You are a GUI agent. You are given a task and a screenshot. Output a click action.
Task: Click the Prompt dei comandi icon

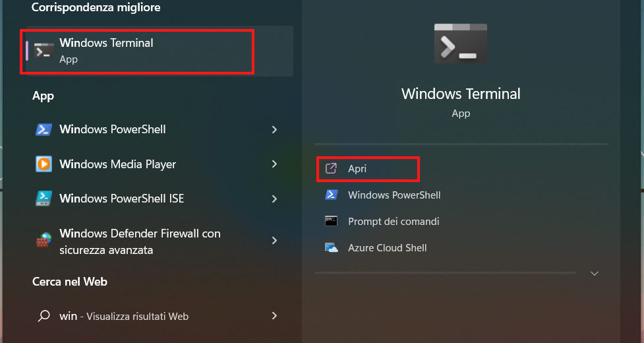332,222
